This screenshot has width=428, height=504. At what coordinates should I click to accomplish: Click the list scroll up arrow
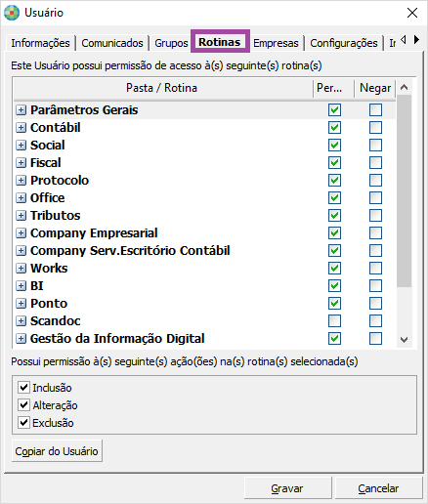point(404,87)
